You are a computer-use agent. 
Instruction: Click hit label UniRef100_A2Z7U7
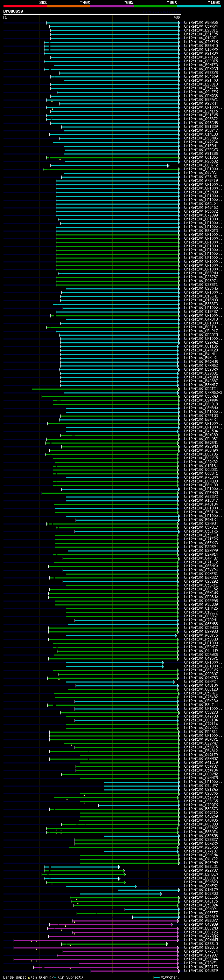tap(201, 870)
